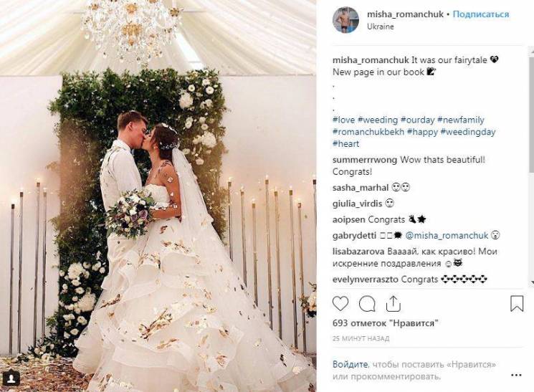Open the 25 минут назад timestamp
Viewport: 534px width, 392px height.
361,339
